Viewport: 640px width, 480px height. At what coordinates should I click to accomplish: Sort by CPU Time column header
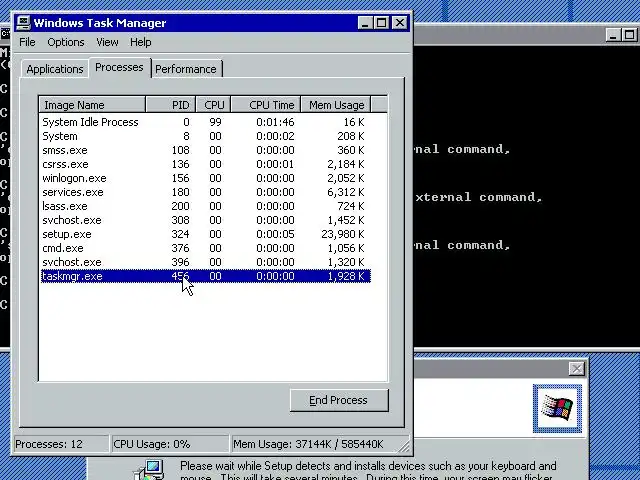tap(266, 105)
